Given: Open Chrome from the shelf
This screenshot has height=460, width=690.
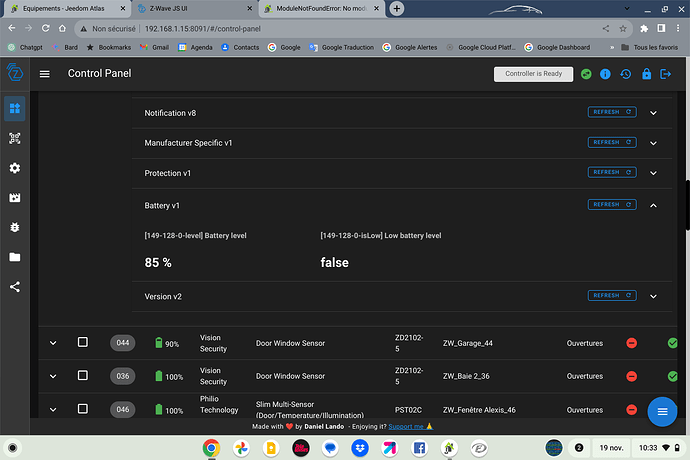Looking at the screenshot, I should coord(211,448).
